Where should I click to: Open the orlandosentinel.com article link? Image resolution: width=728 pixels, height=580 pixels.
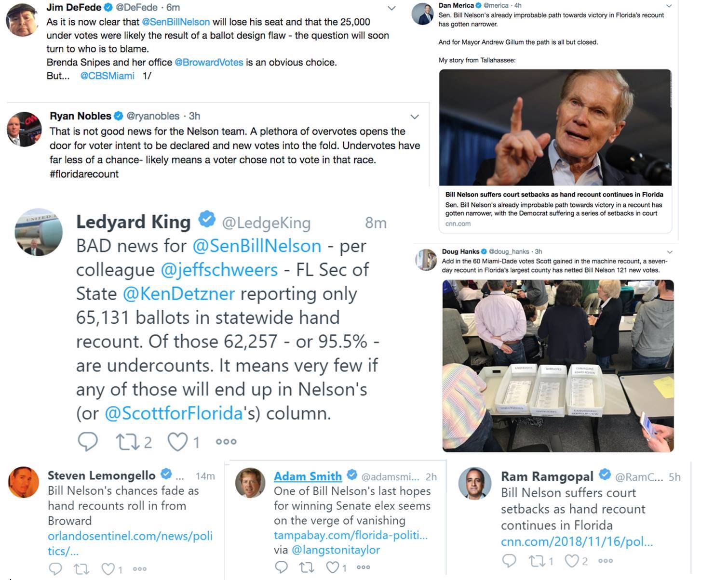(x=130, y=543)
